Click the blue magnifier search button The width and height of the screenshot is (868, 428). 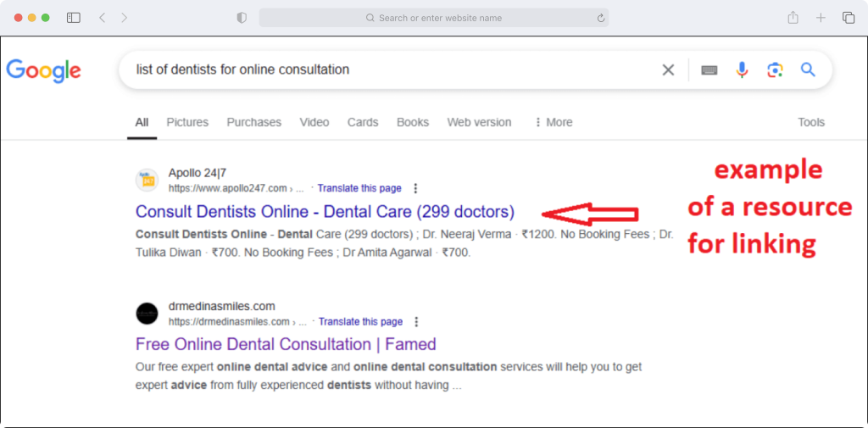click(808, 69)
